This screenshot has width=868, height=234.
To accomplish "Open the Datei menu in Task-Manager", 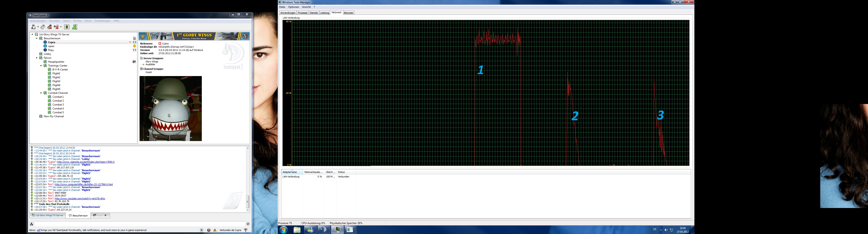I will point(282,7).
